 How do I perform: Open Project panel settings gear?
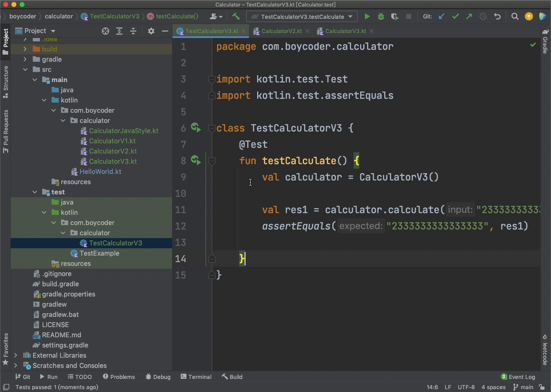point(151,31)
